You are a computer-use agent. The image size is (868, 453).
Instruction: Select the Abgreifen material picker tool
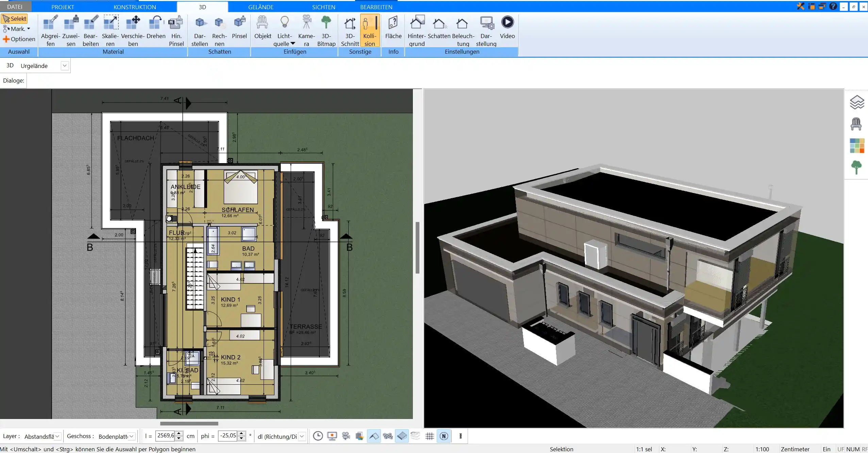(50, 31)
